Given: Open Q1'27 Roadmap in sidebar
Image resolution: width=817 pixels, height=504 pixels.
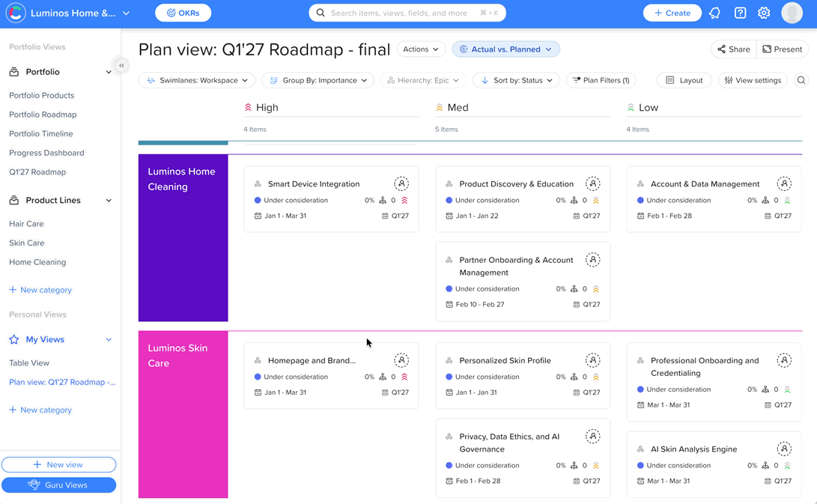Looking at the screenshot, I should 37,172.
